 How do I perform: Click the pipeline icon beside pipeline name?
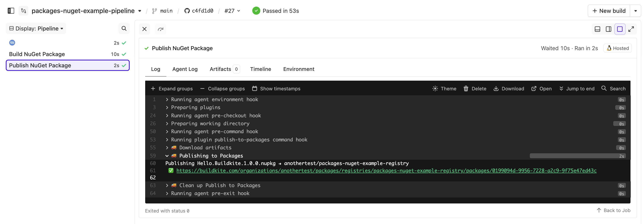click(x=23, y=11)
